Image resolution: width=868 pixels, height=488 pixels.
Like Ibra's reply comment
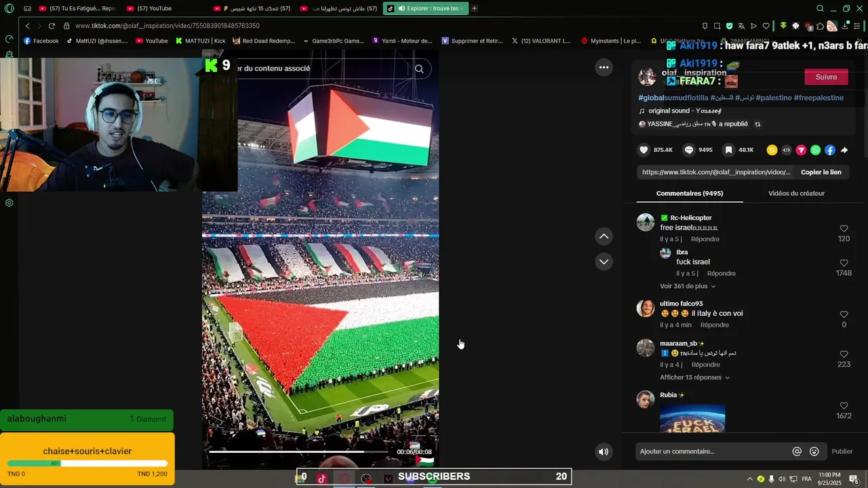click(844, 263)
